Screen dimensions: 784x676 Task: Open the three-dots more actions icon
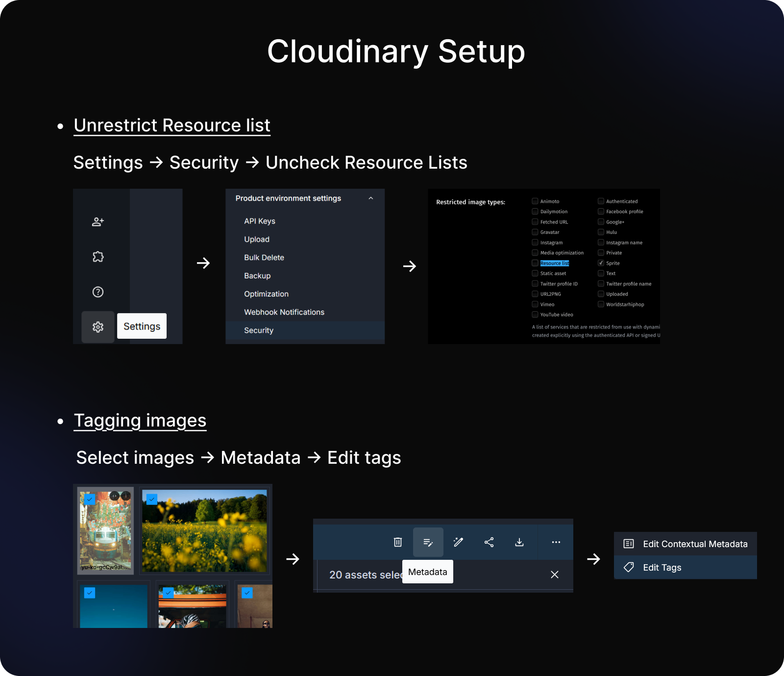coord(556,542)
